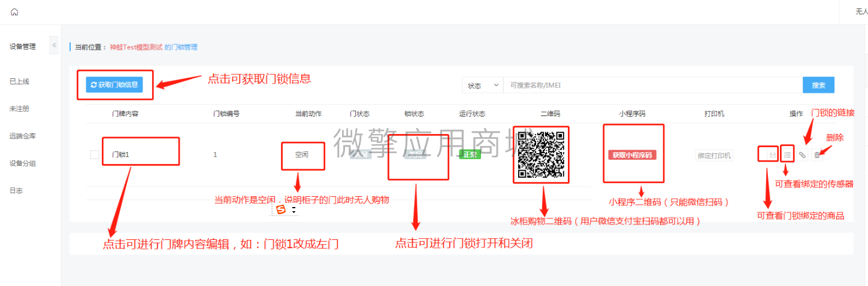Delete 门锁1 with the trash icon
Screen dimensions: 868x286
(x=818, y=155)
